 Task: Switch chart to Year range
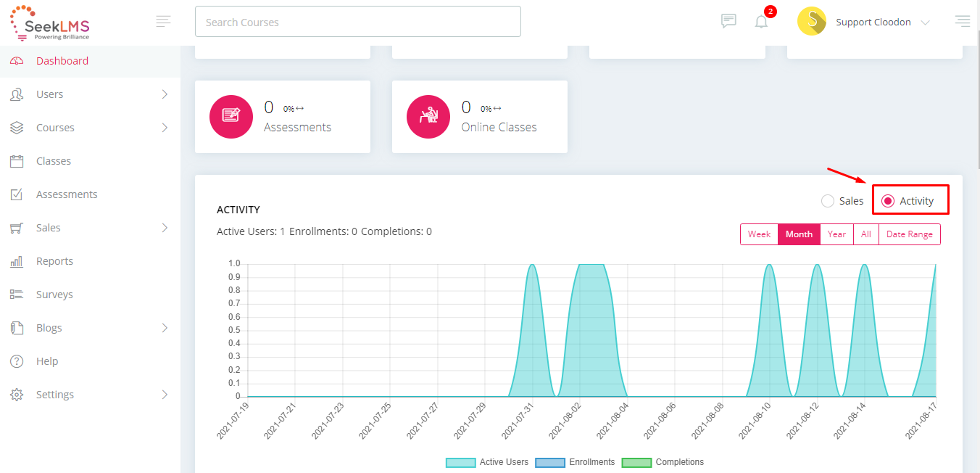(837, 234)
